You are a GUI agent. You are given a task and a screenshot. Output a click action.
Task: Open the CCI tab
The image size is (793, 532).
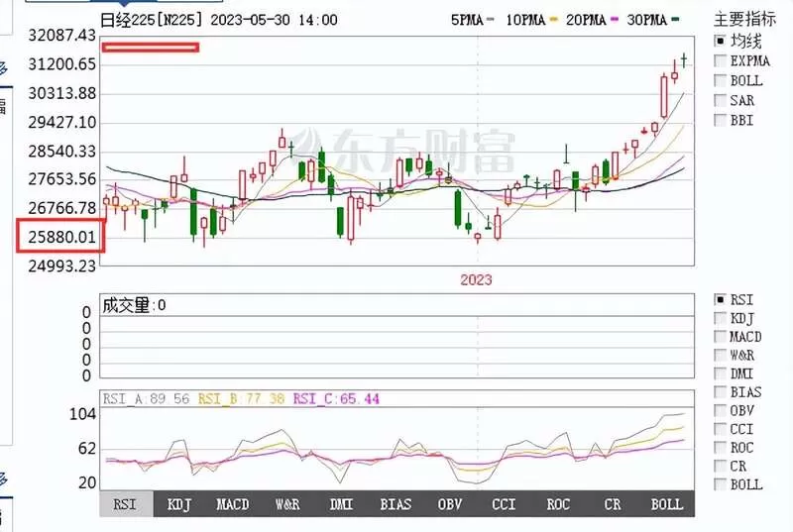coord(504,504)
